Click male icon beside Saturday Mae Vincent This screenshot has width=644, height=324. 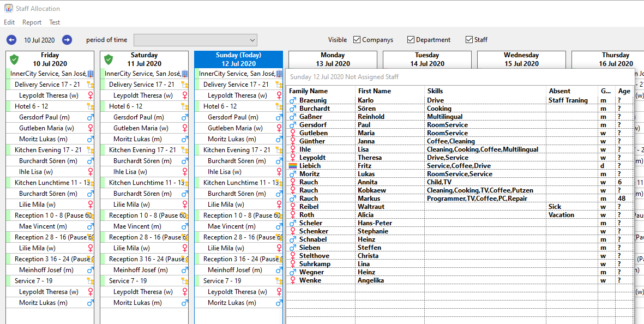coord(185,226)
